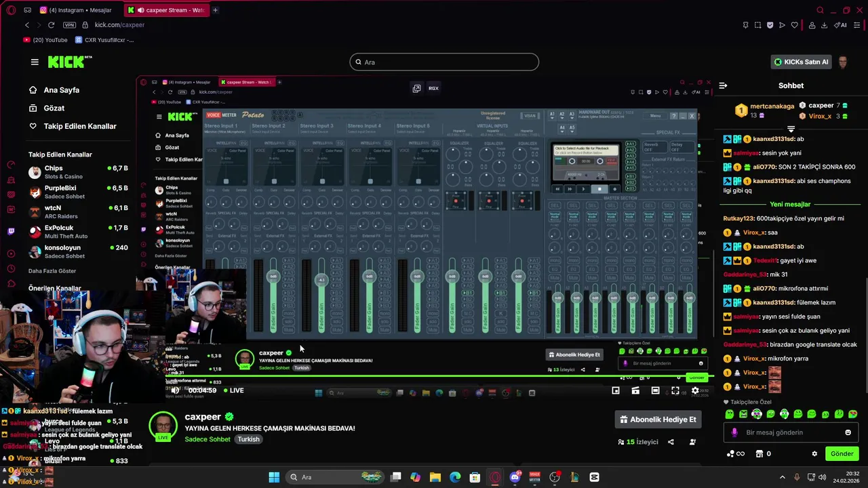Screen dimensions: 868x488
Task: Share the caxpeer stream
Action: (x=671, y=442)
